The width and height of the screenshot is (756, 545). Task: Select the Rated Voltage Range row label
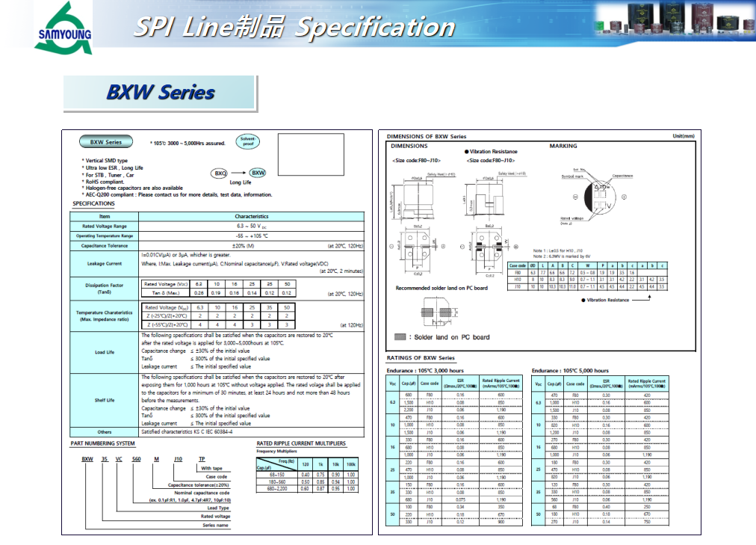tap(104, 227)
